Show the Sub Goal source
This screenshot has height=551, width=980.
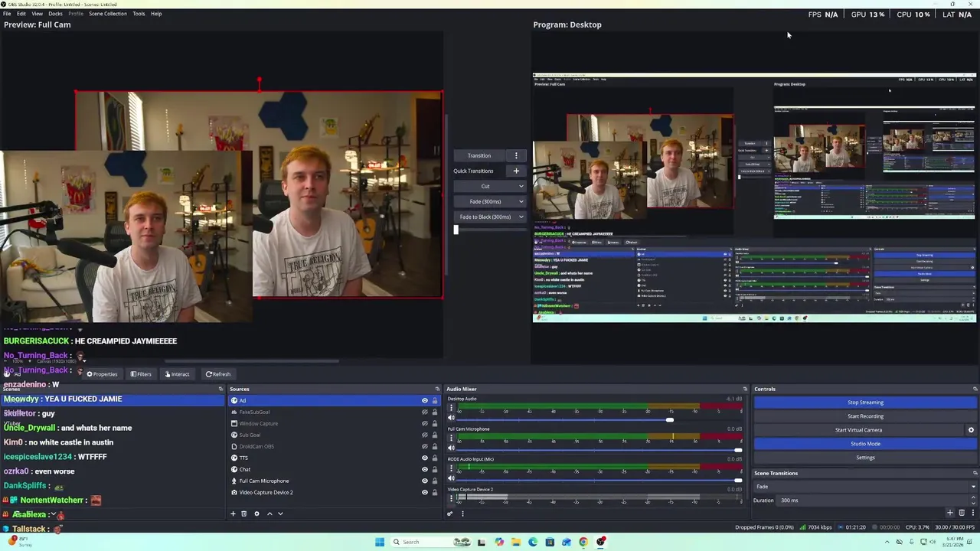click(x=425, y=435)
